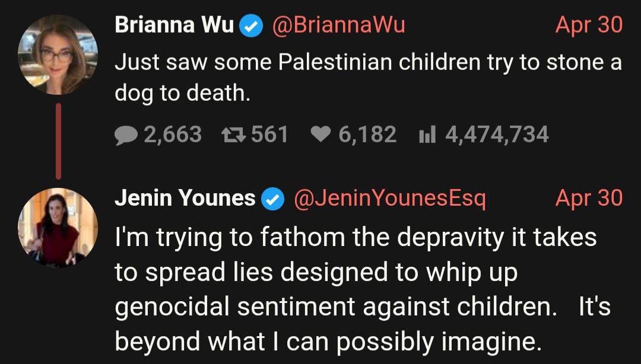The width and height of the screenshot is (641, 364).
Task: Click the 6,182 likes count
Action: click(x=367, y=135)
